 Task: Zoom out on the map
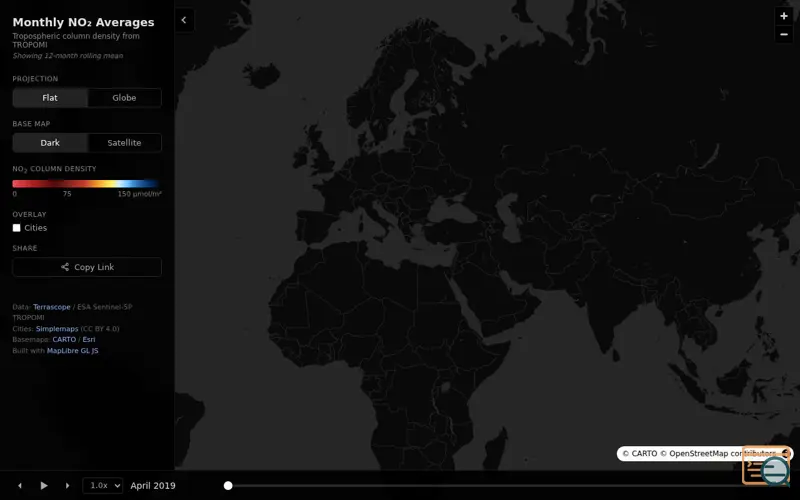pos(784,34)
